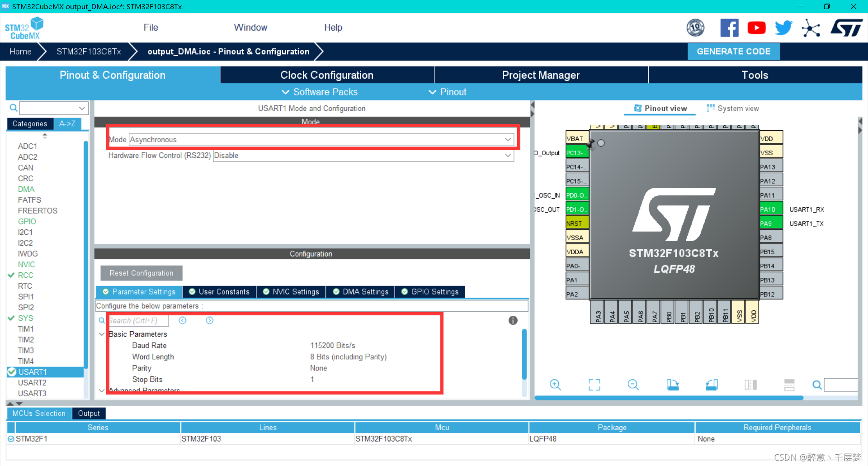Click the parameter list vertical scrollbar
Screen dimensions: 868x466
coord(524,354)
